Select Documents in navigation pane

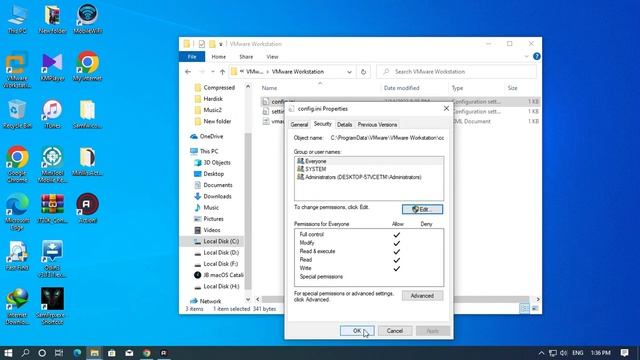pos(213,185)
